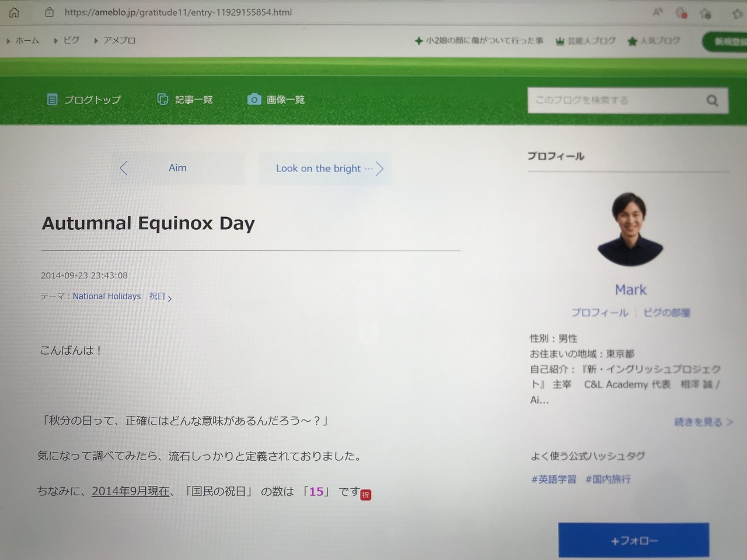747x560 pixels.
Task: Click the site info lock icon
Action: (x=50, y=12)
